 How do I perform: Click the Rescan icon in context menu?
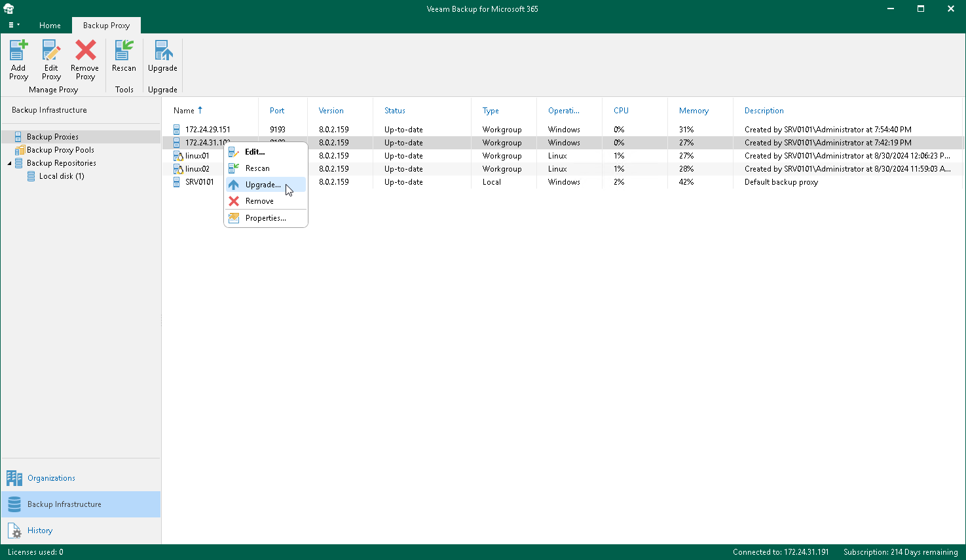point(234,168)
